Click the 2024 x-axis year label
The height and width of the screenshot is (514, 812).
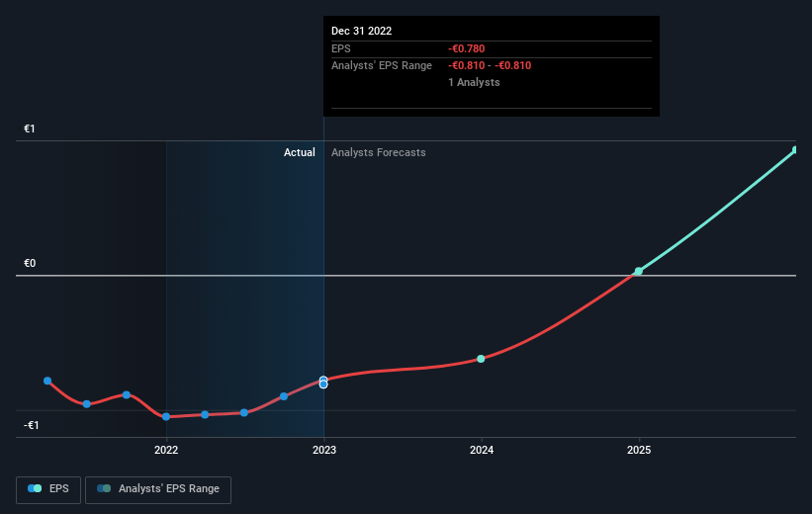click(482, 450)
